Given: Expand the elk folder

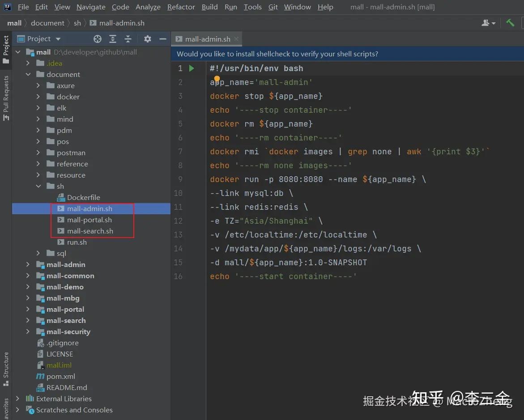Looking at the screenshot, I should 38,108.
